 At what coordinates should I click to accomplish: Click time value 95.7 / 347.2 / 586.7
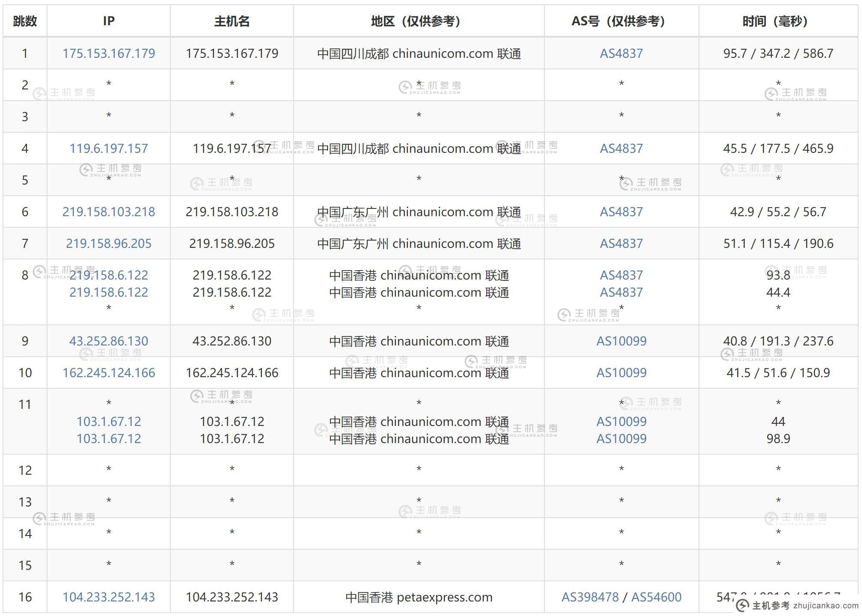tap(778, 54)
